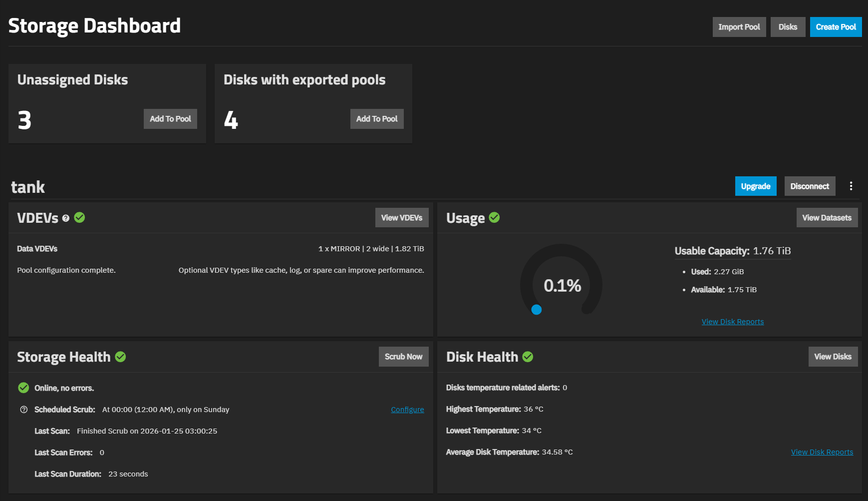Start a scrub with Scrub Now
Screen dimensions: 868x501
pos(403,357)
